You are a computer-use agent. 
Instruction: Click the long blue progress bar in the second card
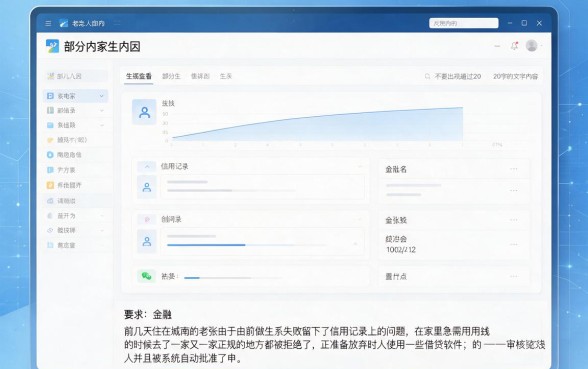pyautogui.click(x=206, y=245)
